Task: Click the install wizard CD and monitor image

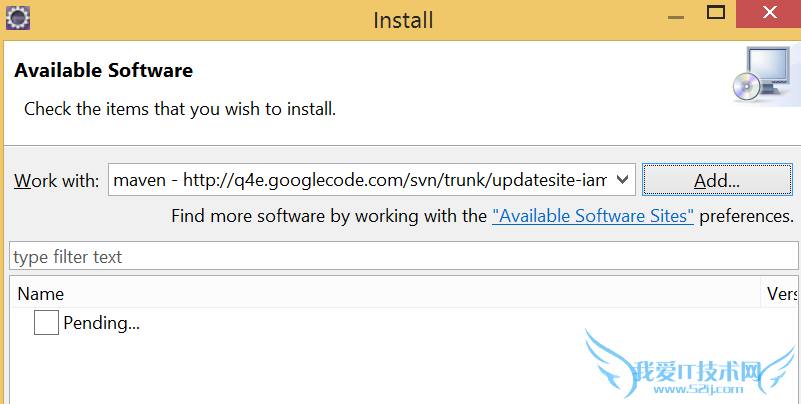Action: click(x=763, y=77)
